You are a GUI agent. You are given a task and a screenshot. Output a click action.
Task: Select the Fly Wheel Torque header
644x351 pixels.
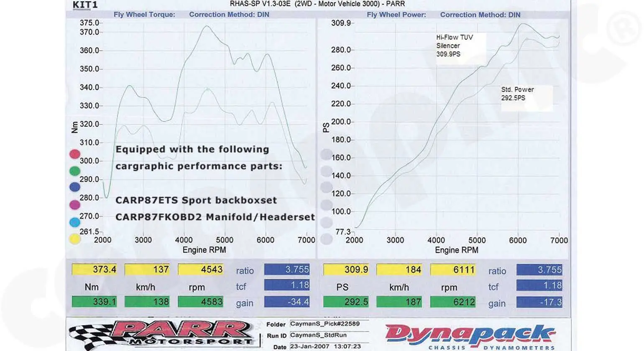144,15
